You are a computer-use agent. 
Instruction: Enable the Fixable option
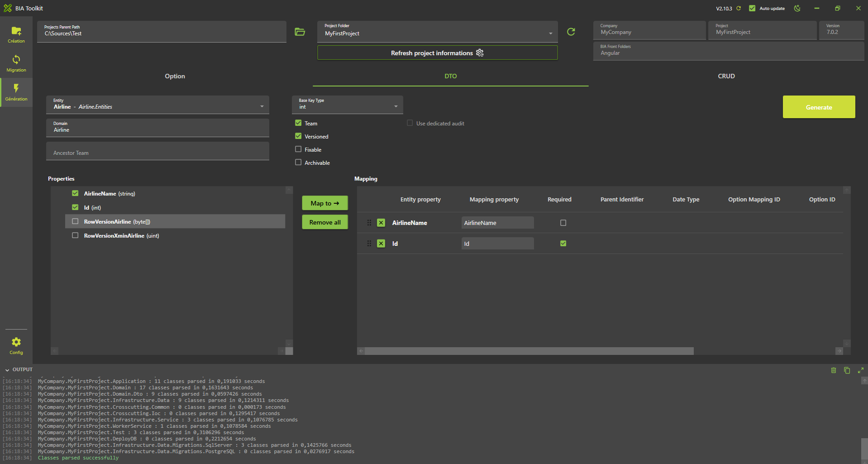tap(298, 149)
